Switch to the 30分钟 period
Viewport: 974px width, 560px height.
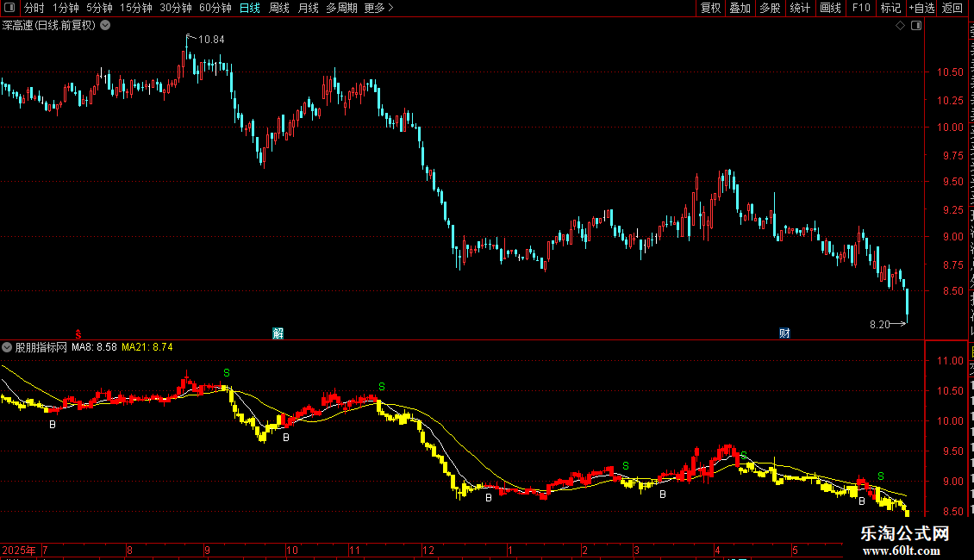175,8
